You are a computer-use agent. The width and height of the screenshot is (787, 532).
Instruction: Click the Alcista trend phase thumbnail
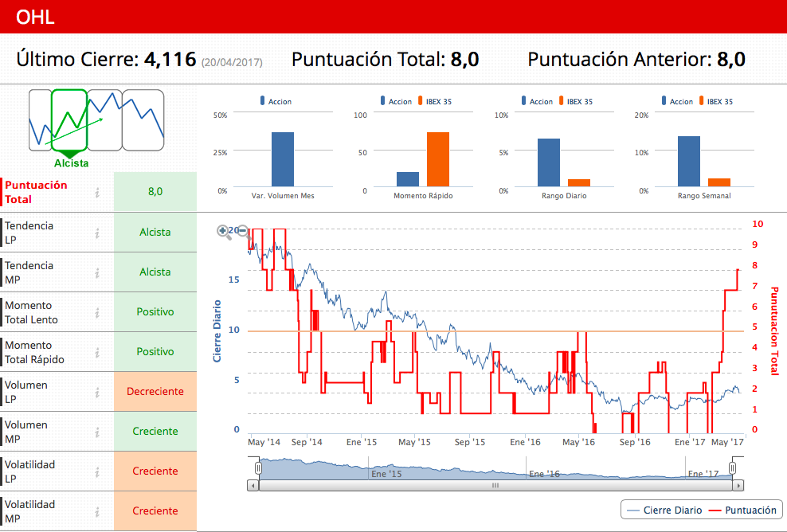click(69, 120)
